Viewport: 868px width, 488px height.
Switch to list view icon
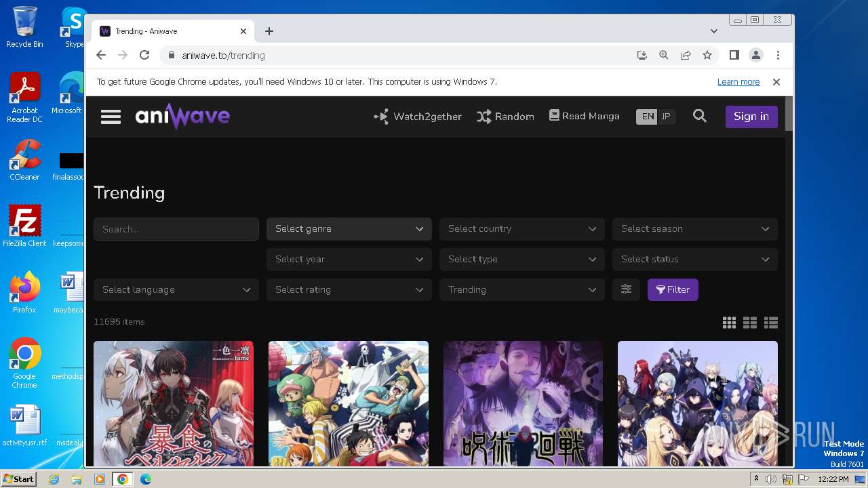pos(770,323)
